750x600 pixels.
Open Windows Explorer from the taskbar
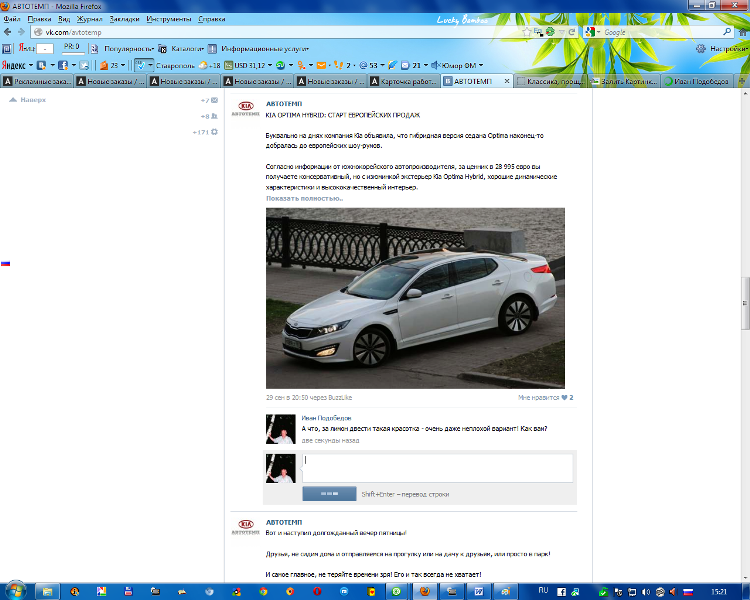(47, 592)
